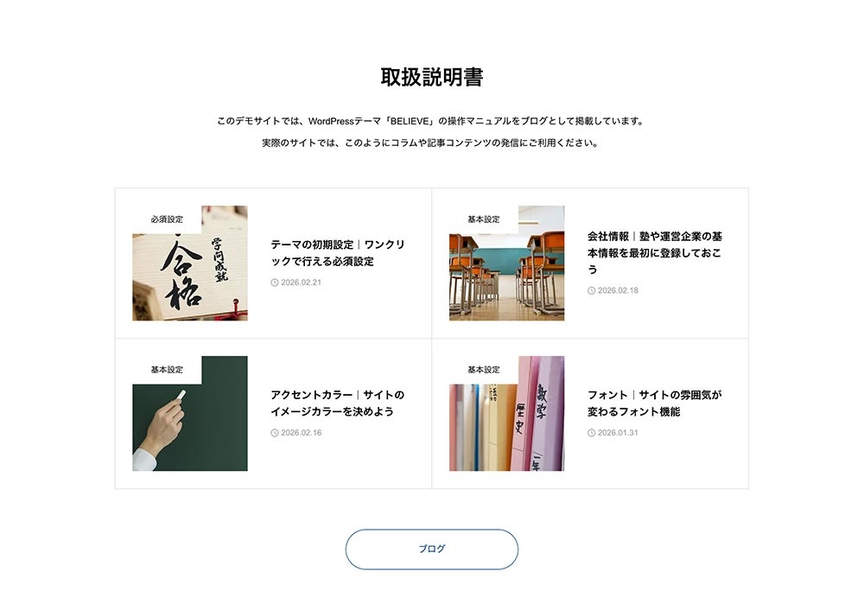
Task: Click the 取扱説明書 heading
Action: 432,77
